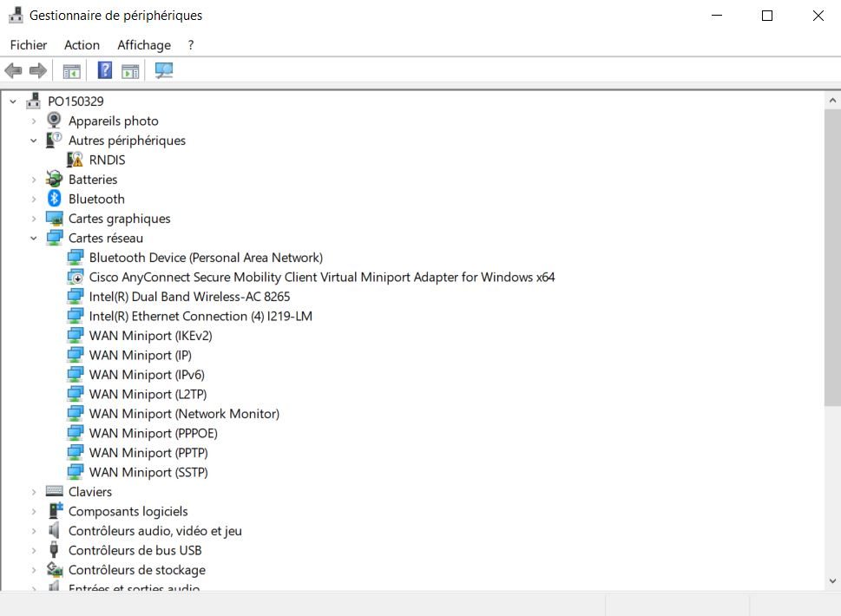Click the scrollbar down arrow
Image resolution: width=841 pixels, height=616 pixels.
pos(832,580)
